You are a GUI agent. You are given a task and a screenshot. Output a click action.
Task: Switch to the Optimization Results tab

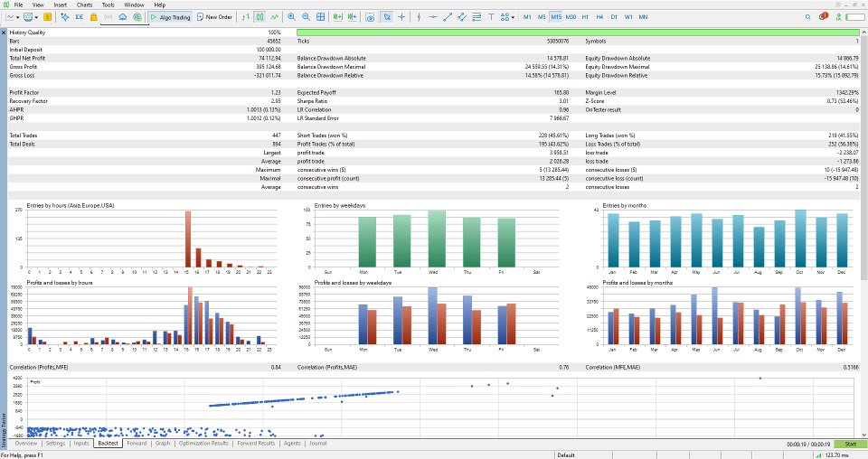203,444
